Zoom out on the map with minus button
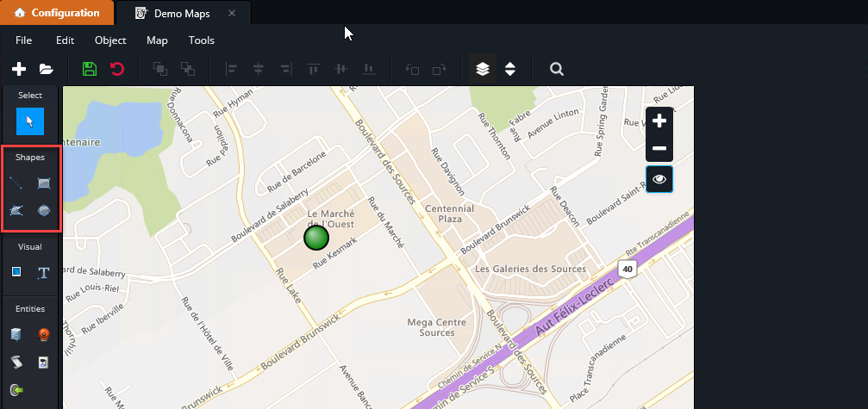The height and width of the screenshot is (409, 868). 659,149
